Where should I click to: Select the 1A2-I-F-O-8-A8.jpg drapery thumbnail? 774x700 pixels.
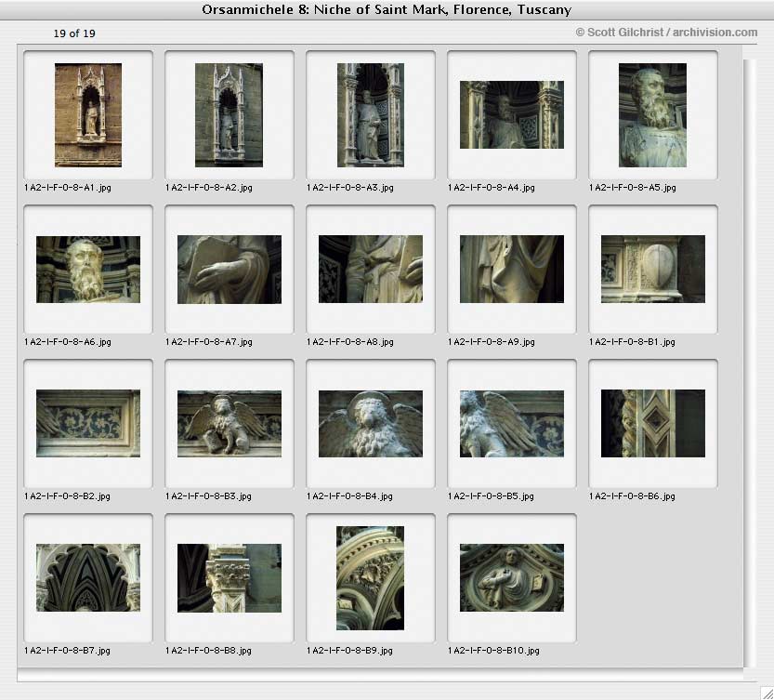(x=371, y=270)
